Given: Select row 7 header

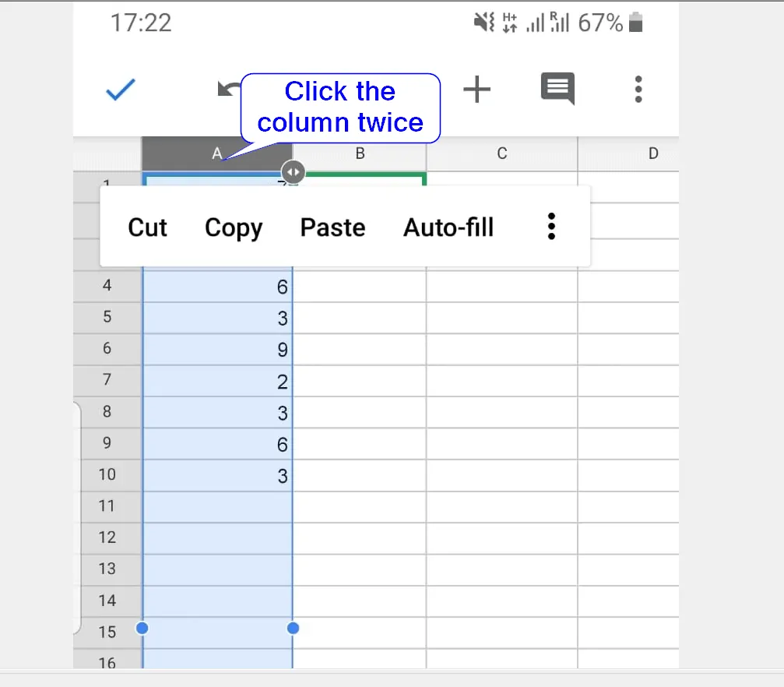Looking at the screenshot, I should coord(107,380).
